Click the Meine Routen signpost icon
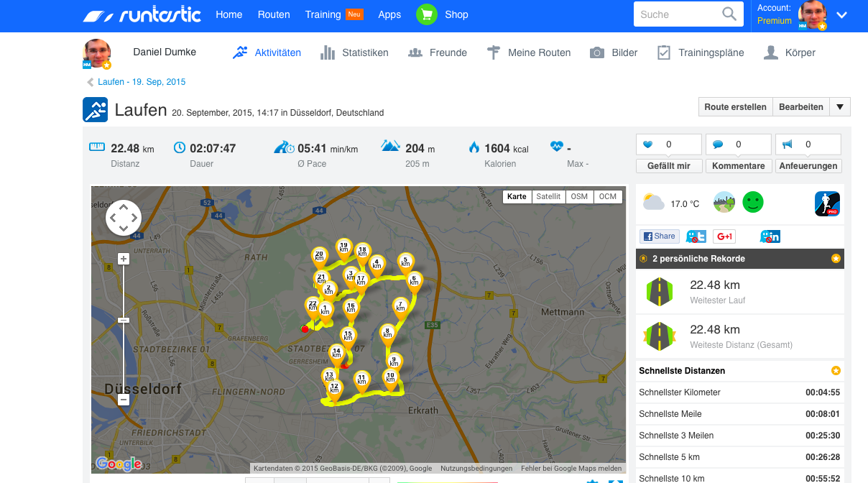This screenshot has height=483, width=868. click(x=493, y=52)
